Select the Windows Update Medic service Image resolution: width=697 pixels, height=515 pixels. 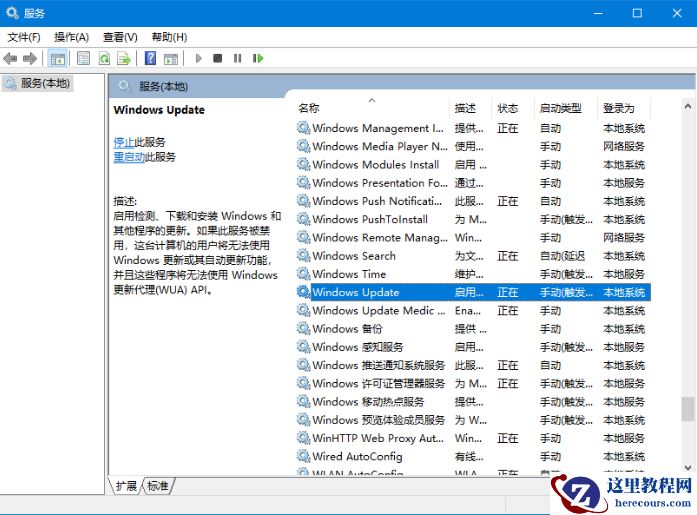(x=473, y=310)
